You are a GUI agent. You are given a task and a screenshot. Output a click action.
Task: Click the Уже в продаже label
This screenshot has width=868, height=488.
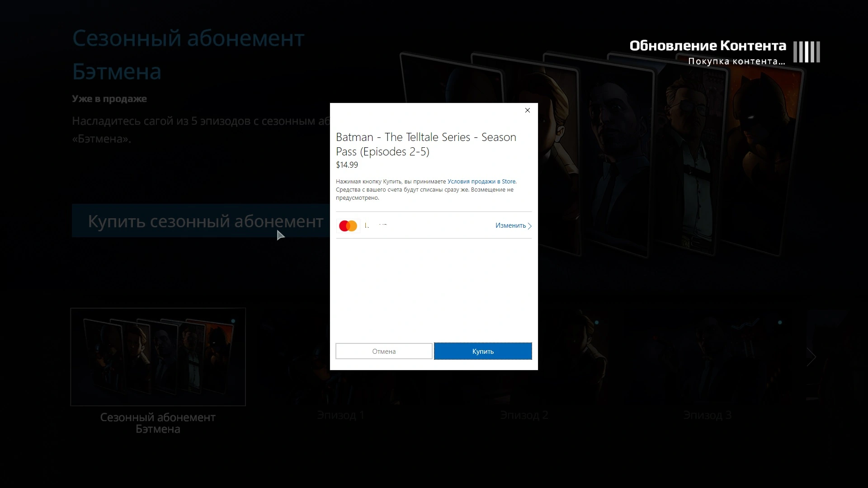pos(109,99)
